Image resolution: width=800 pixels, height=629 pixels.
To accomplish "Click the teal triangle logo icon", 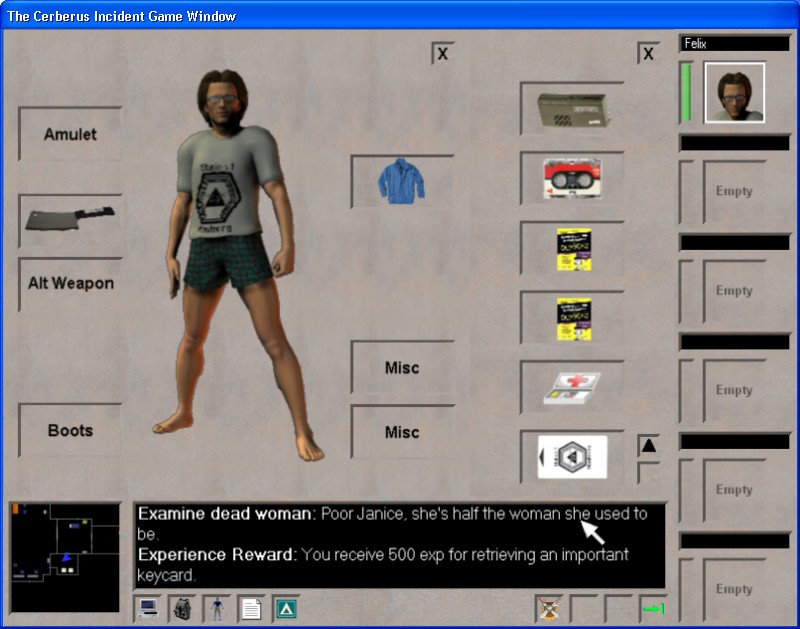I will point(286,608).
